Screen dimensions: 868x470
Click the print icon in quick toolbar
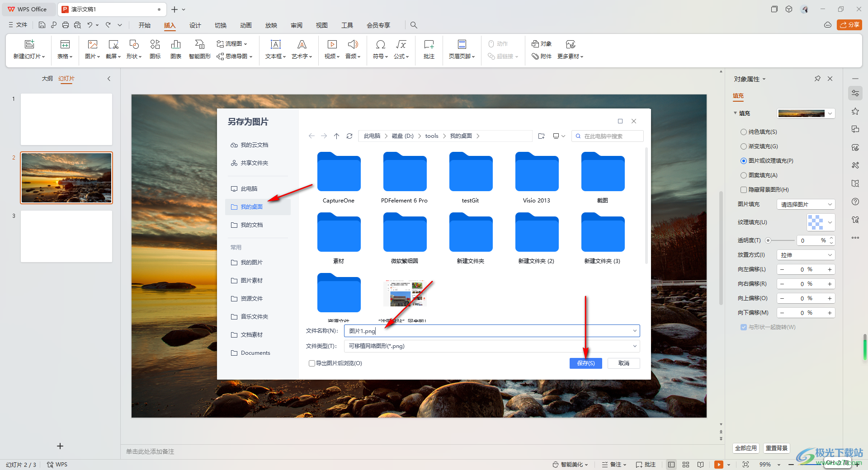coord(66,25)
